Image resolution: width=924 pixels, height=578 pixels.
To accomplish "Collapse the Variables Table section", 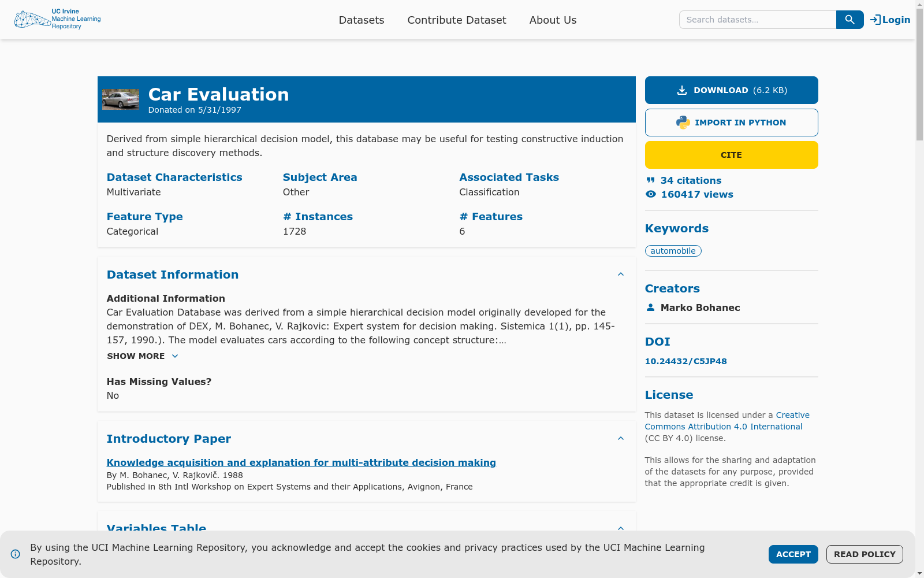I will pyautogui.click(x=621, y=528).
